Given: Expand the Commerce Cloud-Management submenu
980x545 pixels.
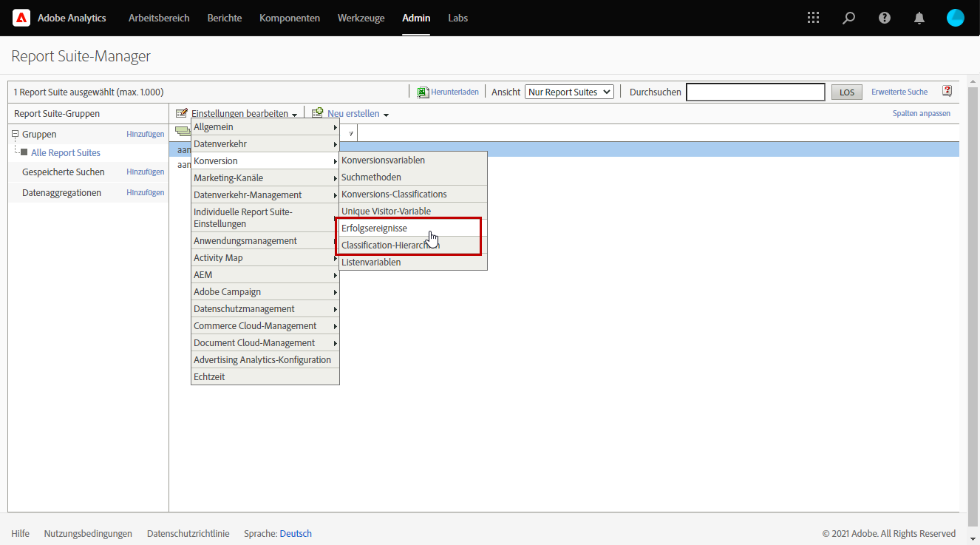Looking at the screenshot, I should (265, 326).
